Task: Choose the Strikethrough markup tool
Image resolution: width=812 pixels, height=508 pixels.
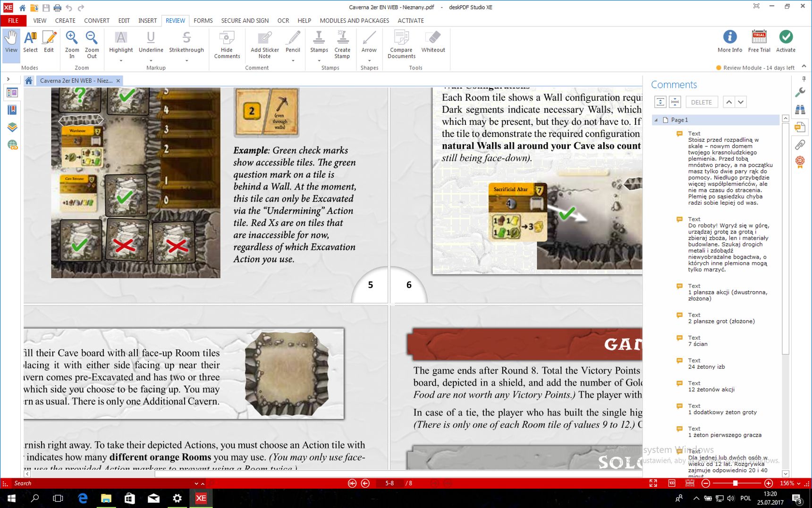Action: click(186, 42)
